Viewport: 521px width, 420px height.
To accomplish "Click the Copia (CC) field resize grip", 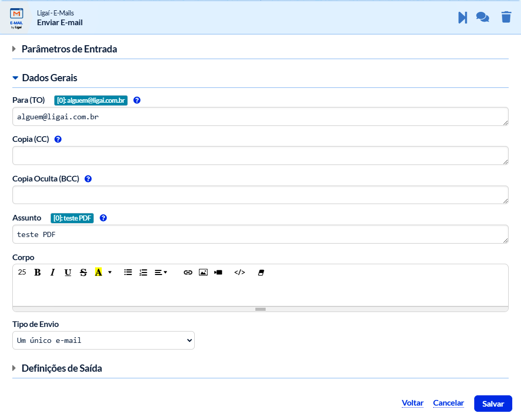I will point(506,161).
